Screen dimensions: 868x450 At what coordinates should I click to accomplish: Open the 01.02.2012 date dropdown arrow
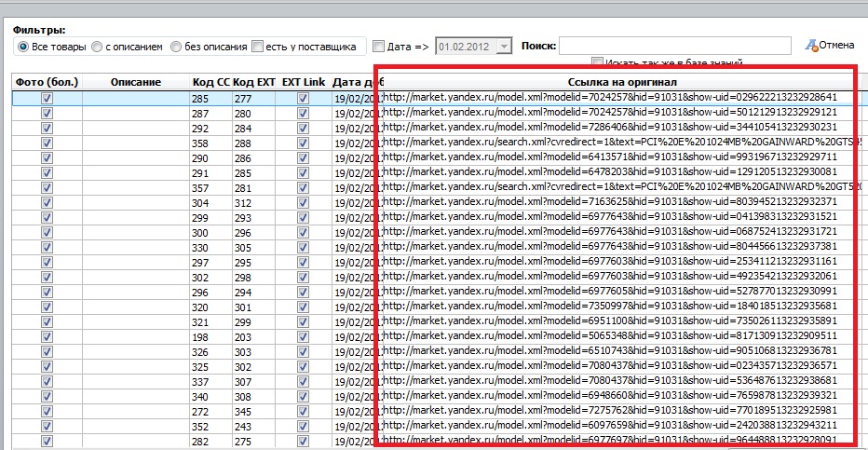point(504,47)
